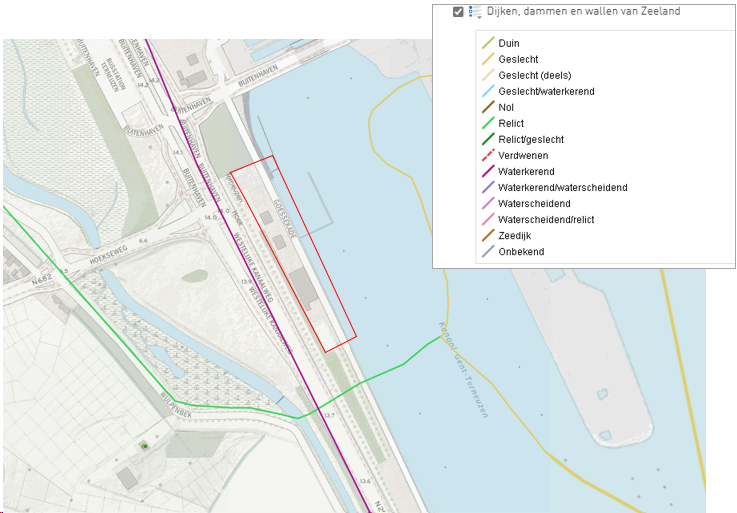Click the HOEKSEWEG road label on map

(108, 255)
